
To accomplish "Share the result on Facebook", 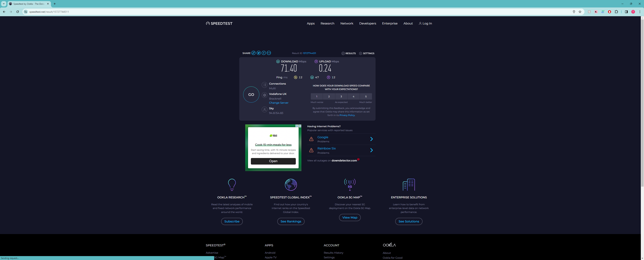I will pyautogui.click(x=264, y=53).
